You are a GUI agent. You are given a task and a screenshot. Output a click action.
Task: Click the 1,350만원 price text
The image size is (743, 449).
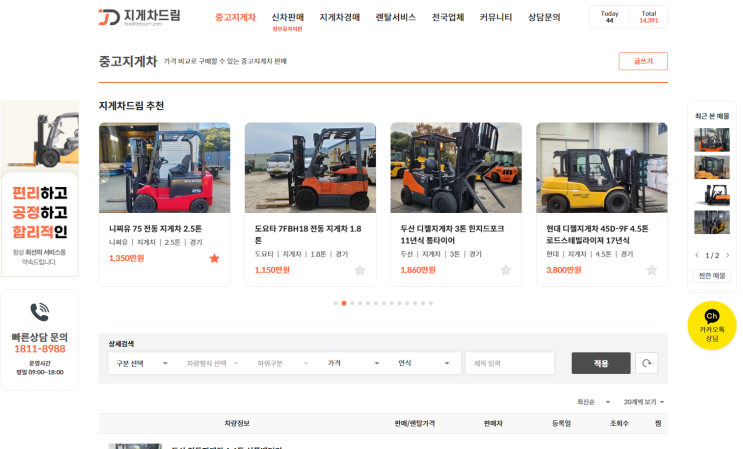click(127, 258)
